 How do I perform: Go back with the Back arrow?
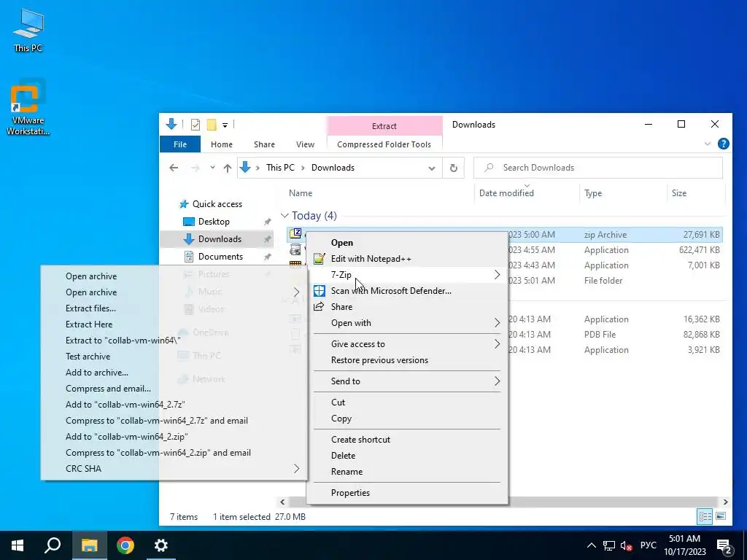174,168
